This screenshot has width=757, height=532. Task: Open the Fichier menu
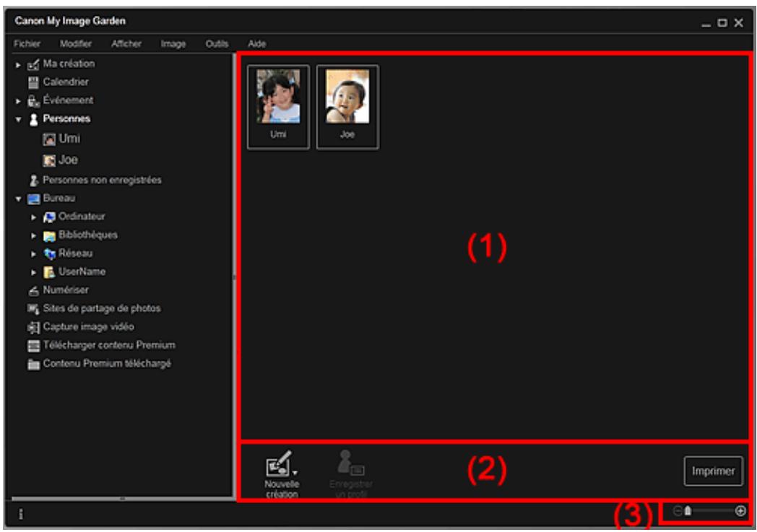(x=26, y=44)
